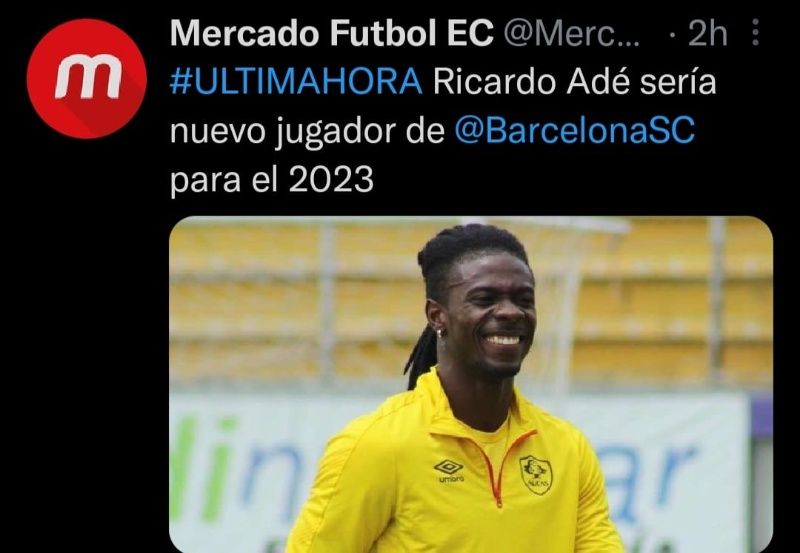Open the truncated @Merc... handle
Viewport: 800px width, 553px height.
(572, 34)
